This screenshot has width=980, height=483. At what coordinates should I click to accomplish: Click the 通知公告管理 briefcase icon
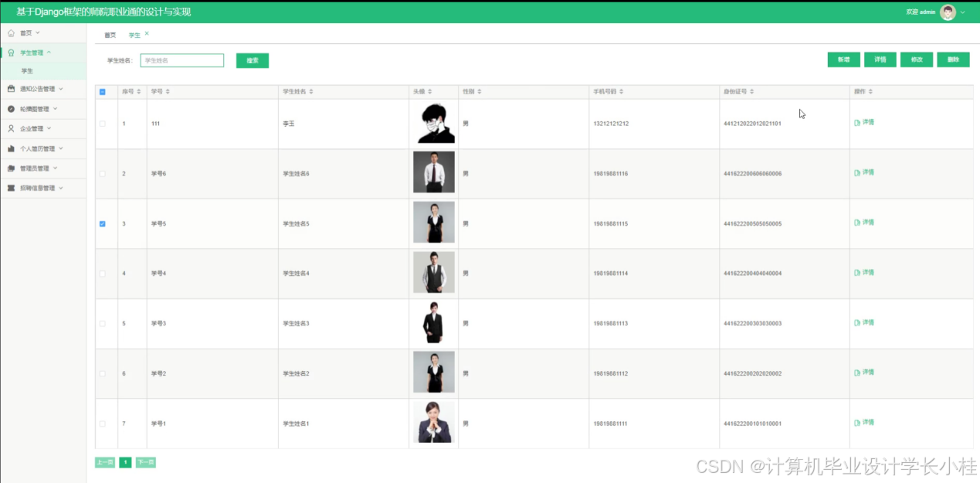11,89
